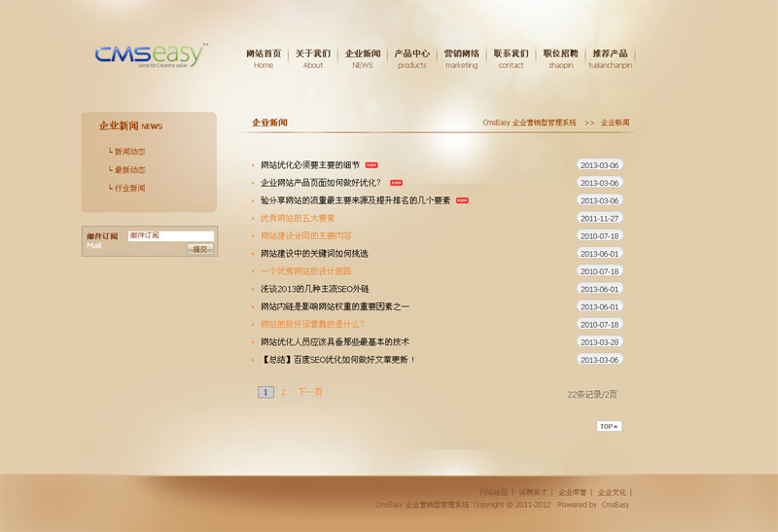Open article 【总结】百度SEO优化如何做好文章更新

(x=337, y=359)
